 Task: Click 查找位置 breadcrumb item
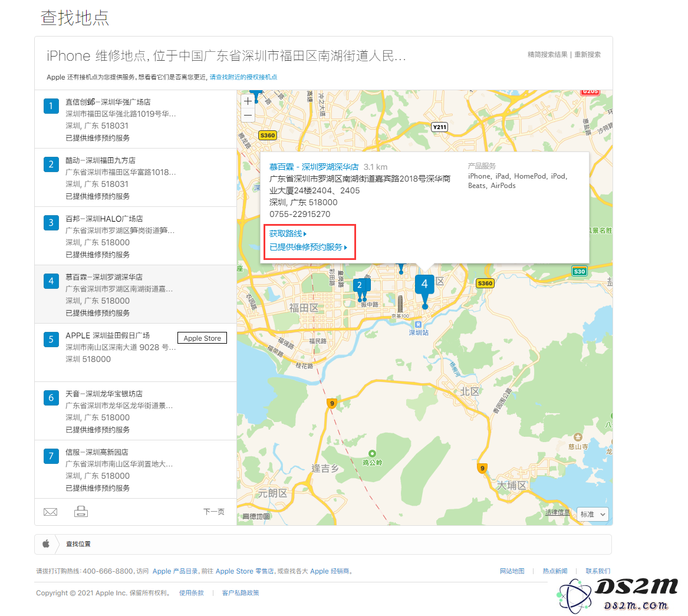click(x=78, y=544)
